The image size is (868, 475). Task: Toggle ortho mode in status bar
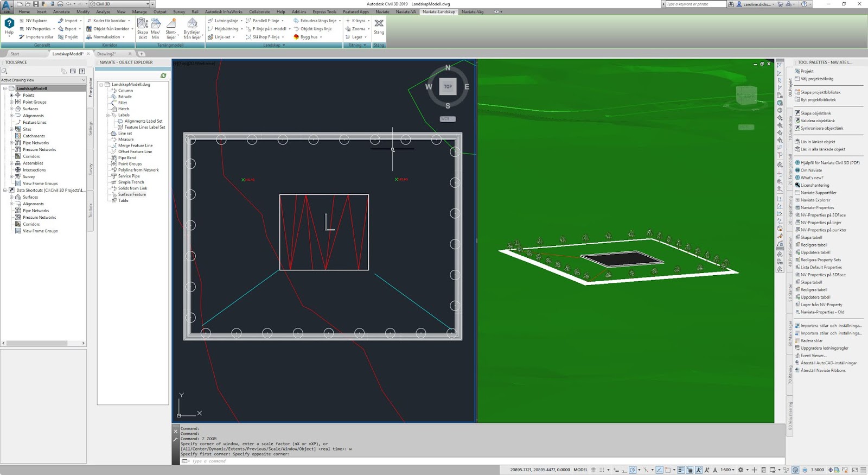[624, 470]
